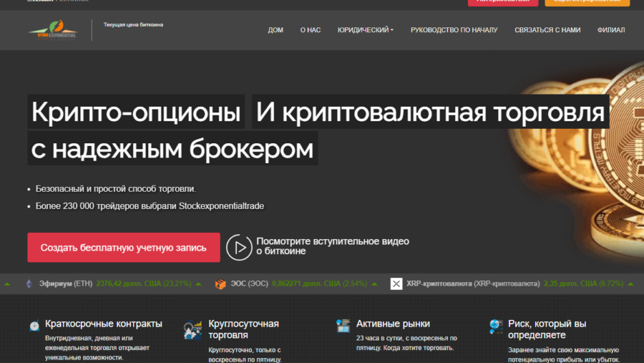Click the XRP logo icon in ticker
This screenshot has height=363, width=644.
(x=397, y=284)
